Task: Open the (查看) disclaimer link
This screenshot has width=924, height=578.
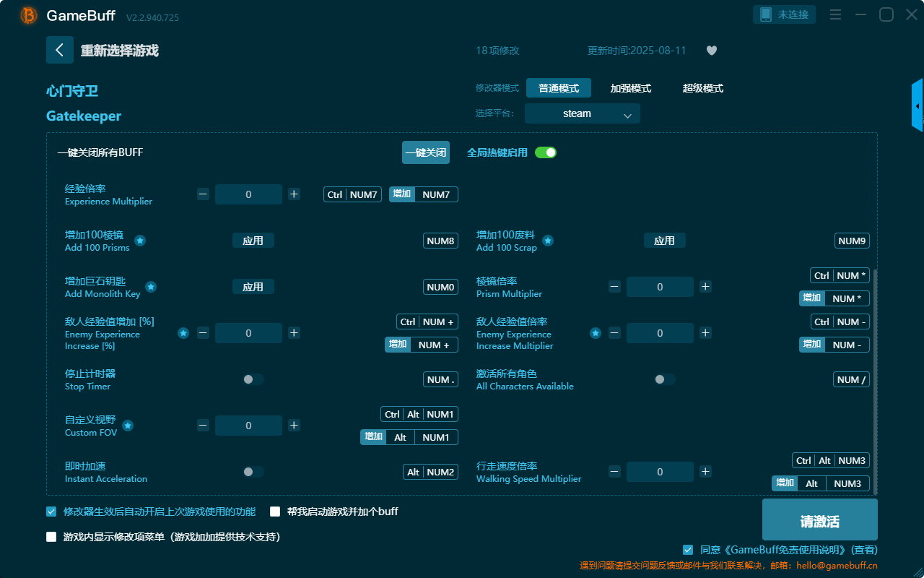Action: pyautogui.click(x=864, y=550)
